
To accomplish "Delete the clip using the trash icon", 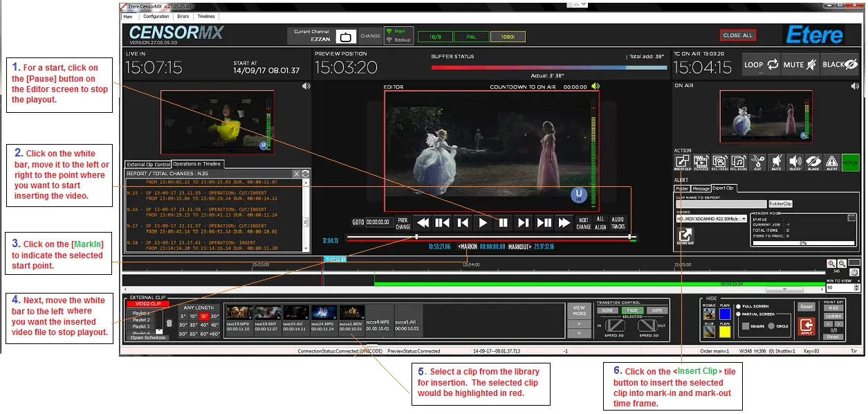I will 169,323.
